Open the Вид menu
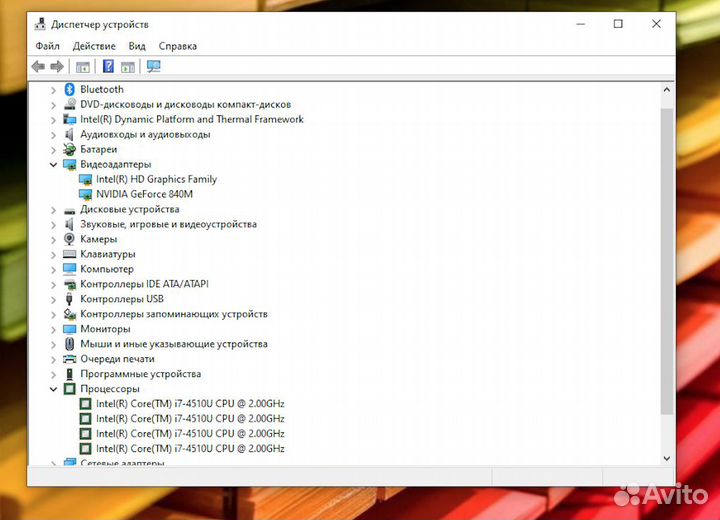This screenshot has width=720, height=520. point(137,46)
